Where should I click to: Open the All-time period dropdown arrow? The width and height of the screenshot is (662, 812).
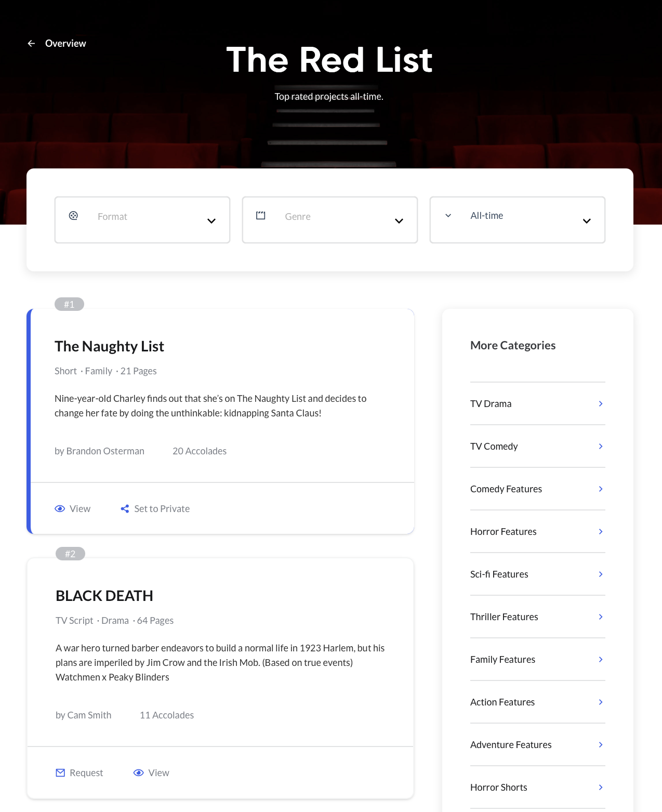pyautogui.click(x=587, y=221)
